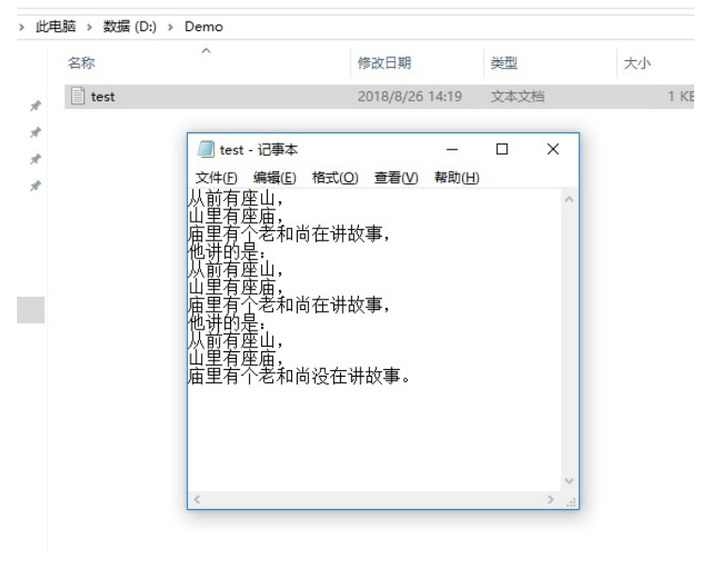Image resolution: width=712 pixels, height=588 pixels.
Task: Click the sort direction arrow above 名称
Action: click(x=206, y=51)
